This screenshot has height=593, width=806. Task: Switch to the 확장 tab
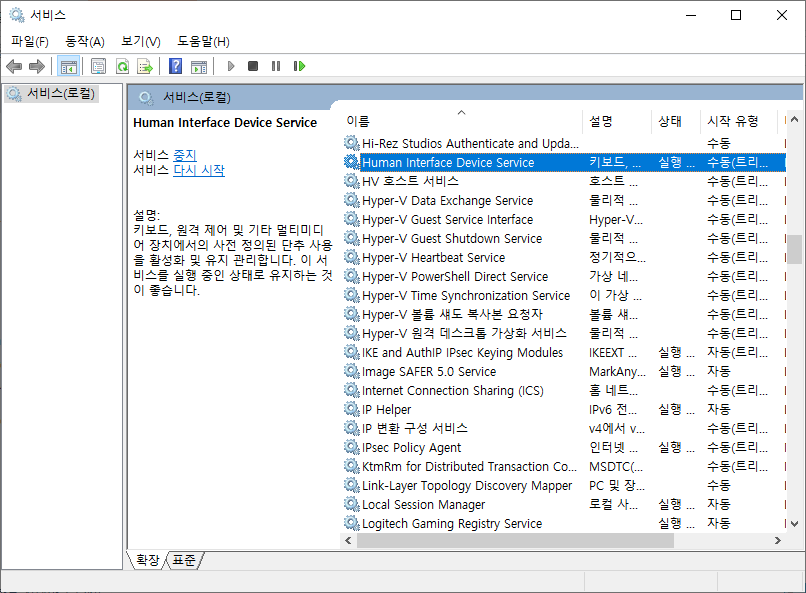point(148,560)
